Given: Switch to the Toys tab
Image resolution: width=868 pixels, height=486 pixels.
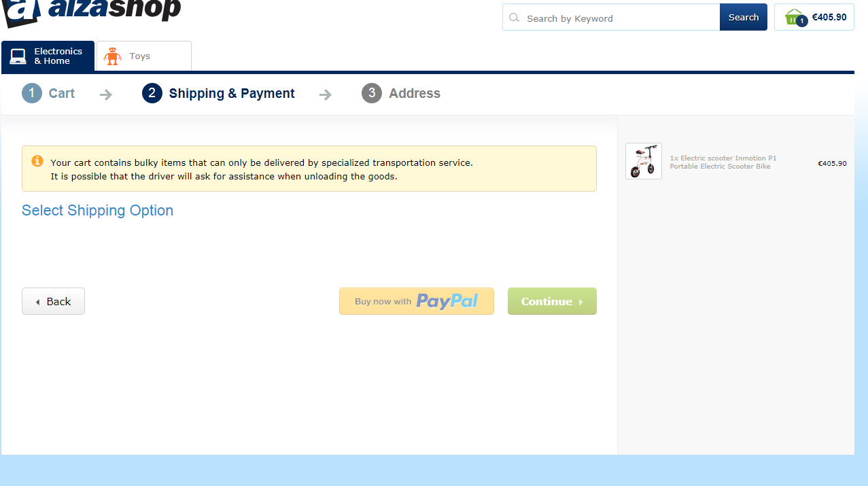Looking at the screenshot, I should pos(144,56).
